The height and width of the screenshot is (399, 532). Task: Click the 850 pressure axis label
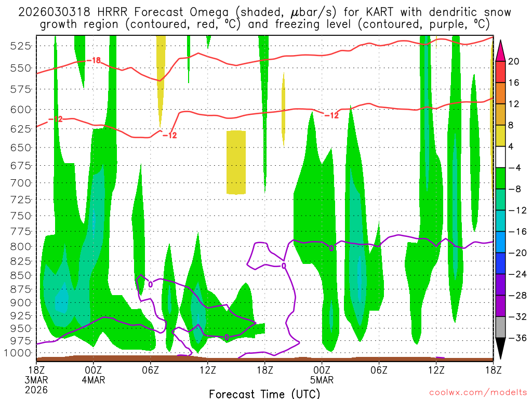click(21, 275)
